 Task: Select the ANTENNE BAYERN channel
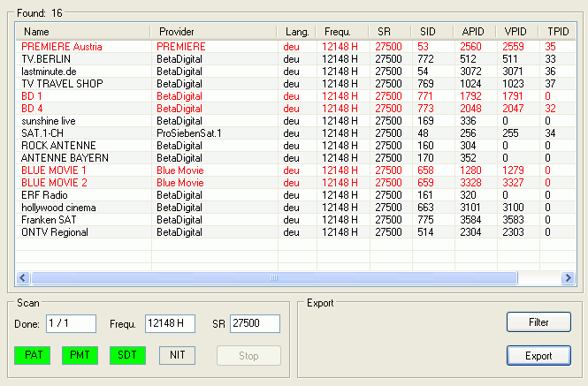pos(296,158)
